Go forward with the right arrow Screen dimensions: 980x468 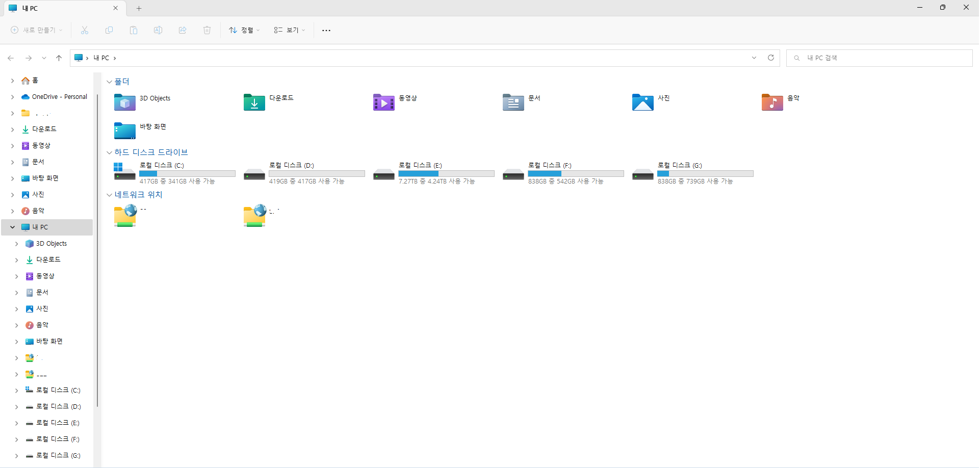(x=29, y=58)
